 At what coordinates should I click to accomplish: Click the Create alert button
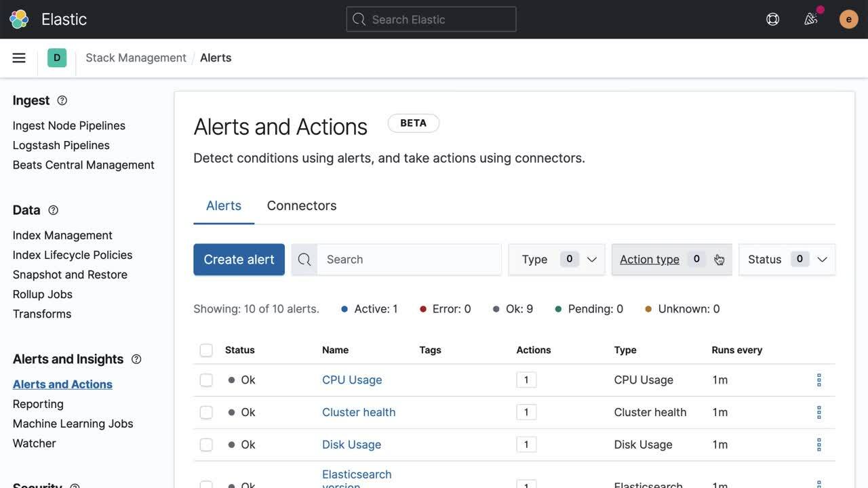tap(239, 260)
